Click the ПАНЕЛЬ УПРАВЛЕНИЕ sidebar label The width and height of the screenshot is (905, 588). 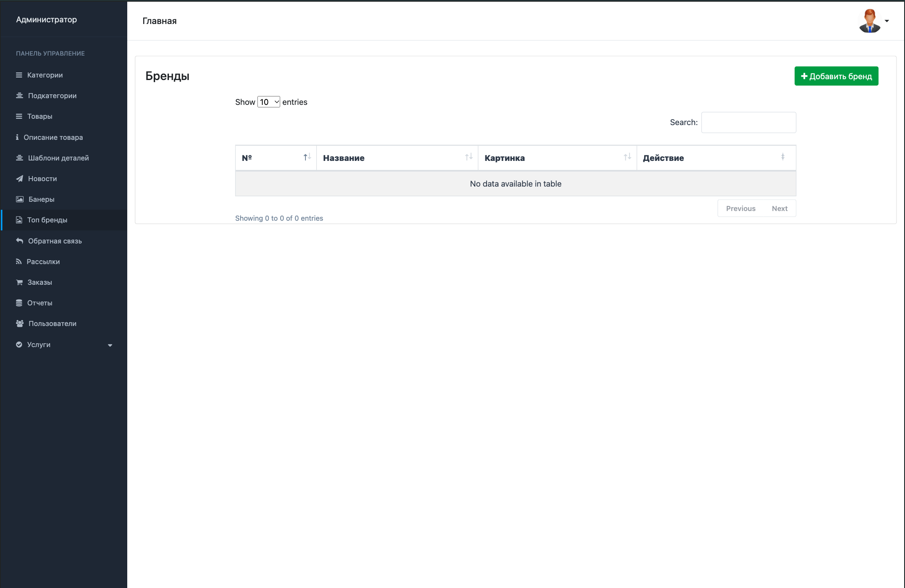click(50, 53)
